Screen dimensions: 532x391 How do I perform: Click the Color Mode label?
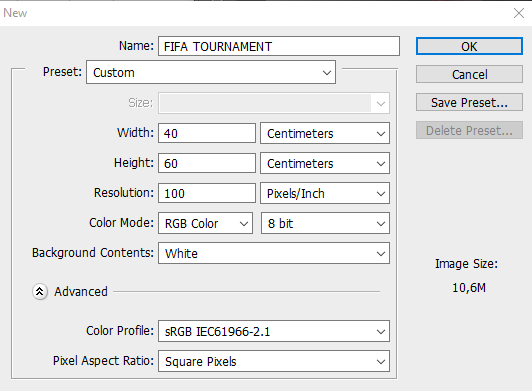[x=121, y=223]
